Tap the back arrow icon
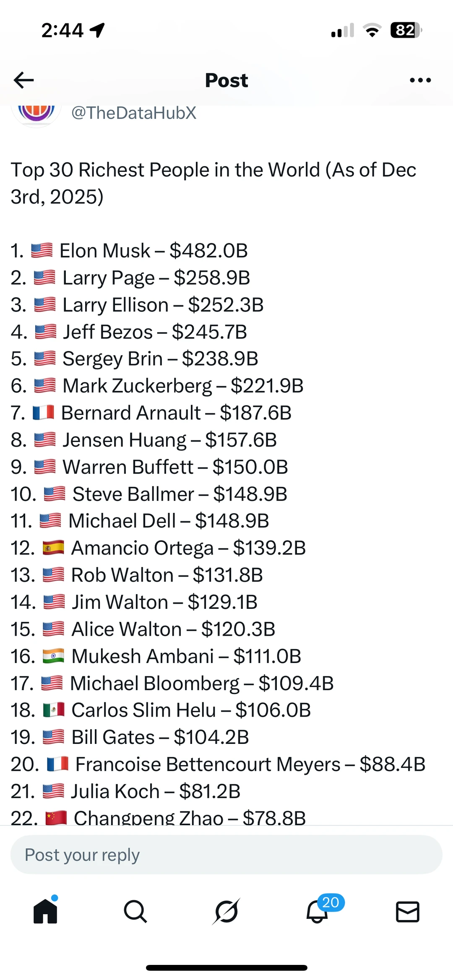Viewport: 453px width, 980px height. (x=23, y=80)
